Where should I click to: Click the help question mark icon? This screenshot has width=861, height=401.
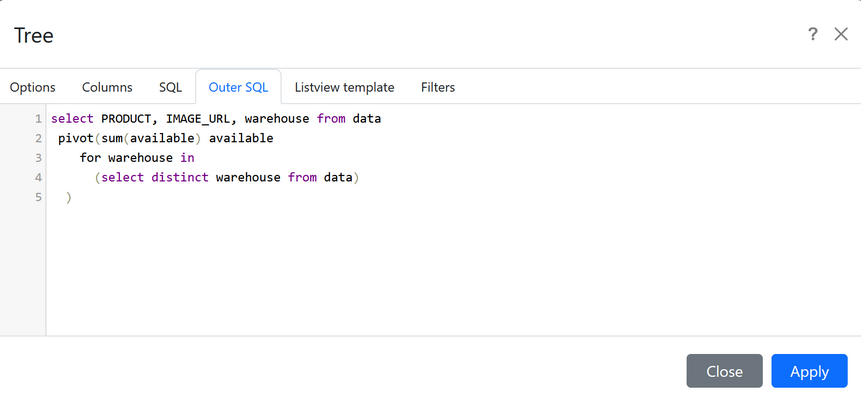coord(813,34)
